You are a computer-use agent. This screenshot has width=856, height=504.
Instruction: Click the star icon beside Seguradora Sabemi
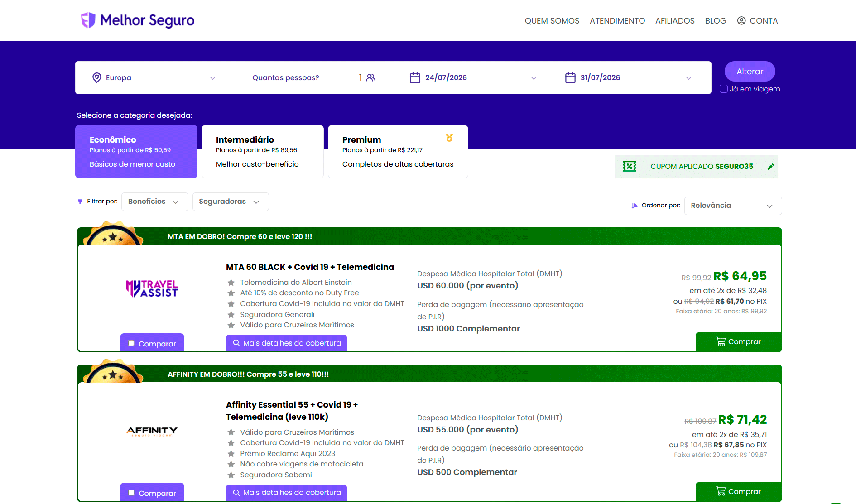pos(231,475)
